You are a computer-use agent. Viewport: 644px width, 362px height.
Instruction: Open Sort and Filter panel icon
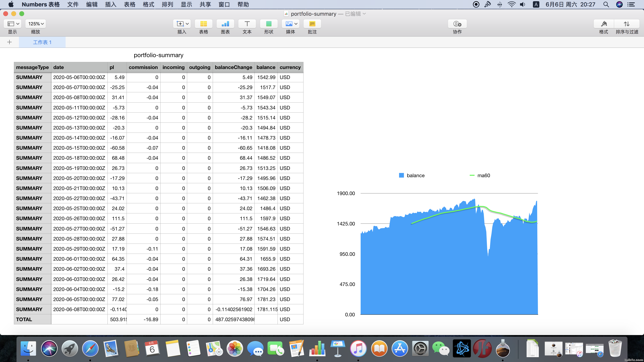pos(626,24)
